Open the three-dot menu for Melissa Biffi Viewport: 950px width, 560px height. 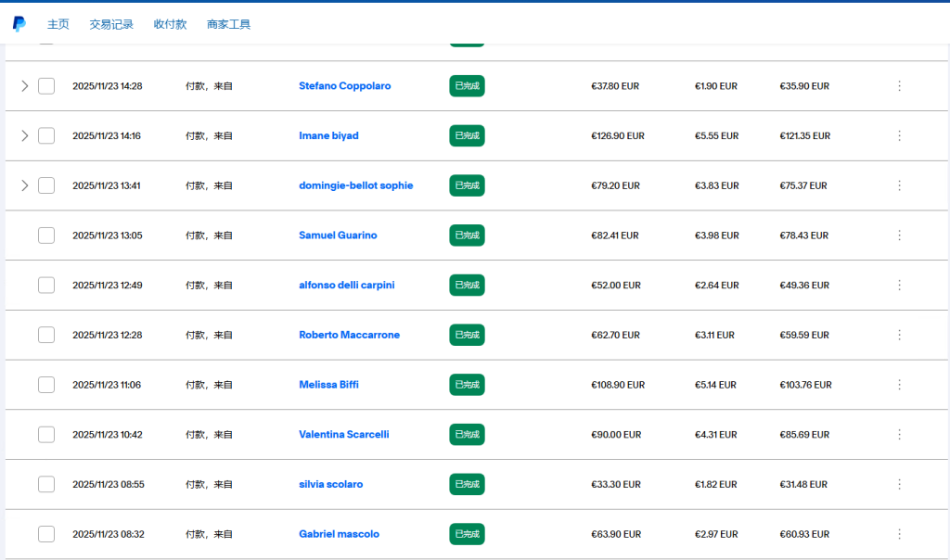(898, 385)
